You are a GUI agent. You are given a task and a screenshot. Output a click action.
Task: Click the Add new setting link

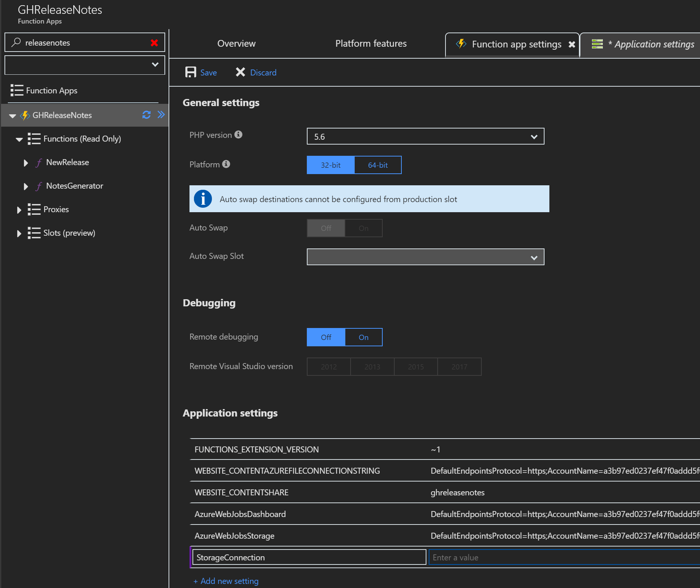(x=226, y=581)
